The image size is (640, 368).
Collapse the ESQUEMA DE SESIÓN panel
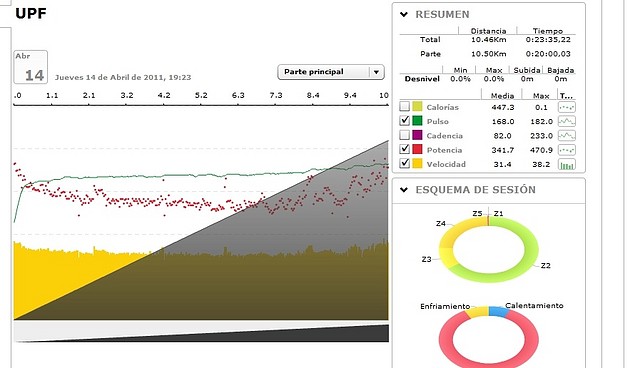404,190
